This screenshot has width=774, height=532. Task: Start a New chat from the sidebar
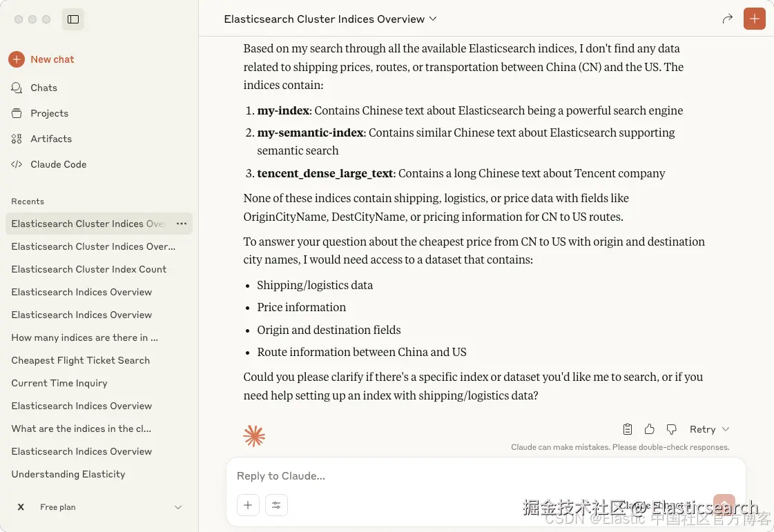coord(42,59)
